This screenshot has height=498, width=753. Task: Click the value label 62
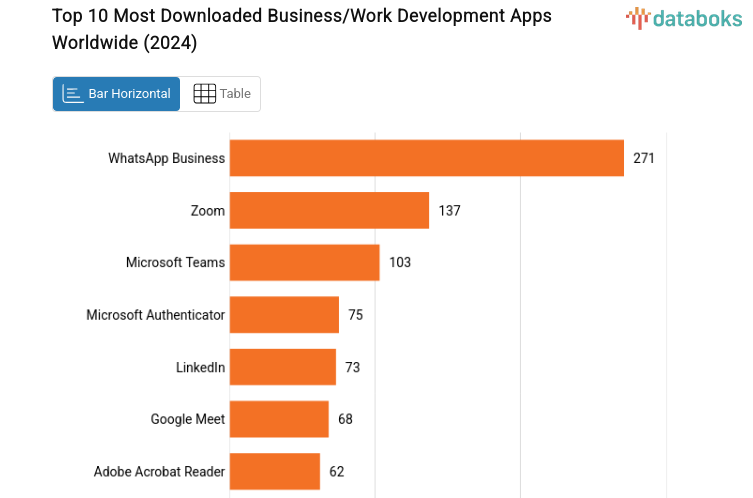[x=337, y=472]
